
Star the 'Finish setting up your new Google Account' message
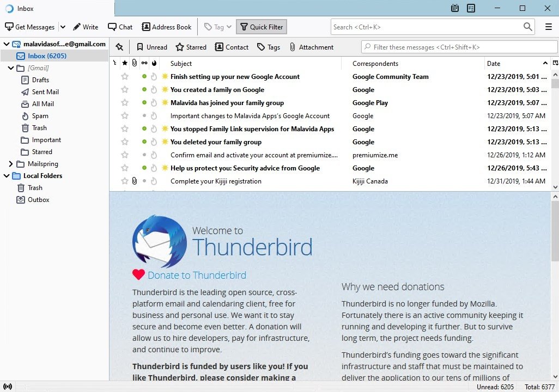point(124,76)
